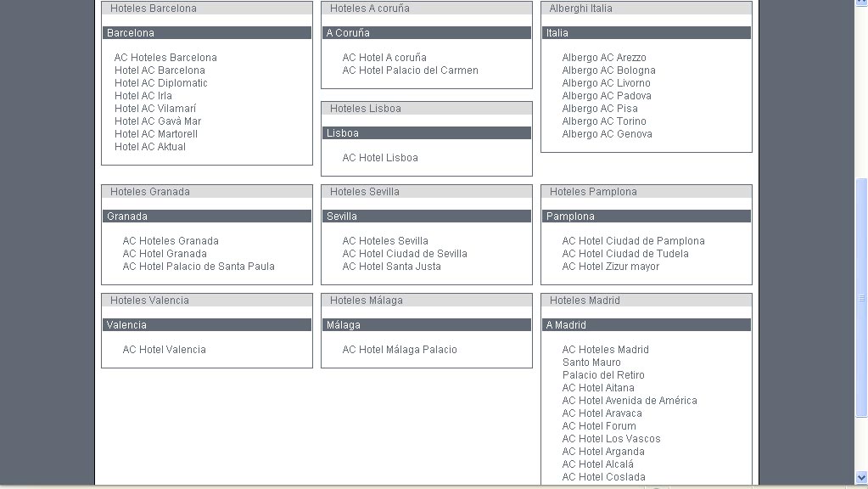Visit Hotel AC Martorell
Image resolution: width=868 pixels, height=489 pixels.
pos(155,134)
